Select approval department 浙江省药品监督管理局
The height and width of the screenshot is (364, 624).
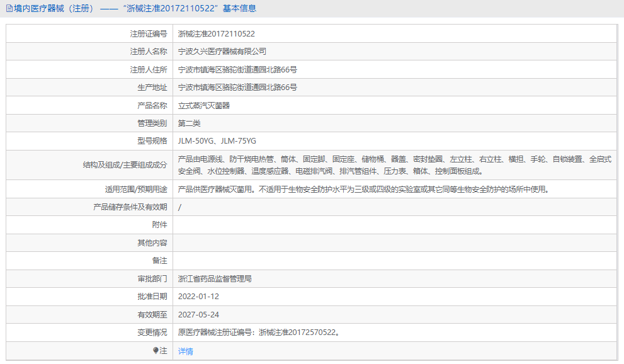(x=215, y=279)
